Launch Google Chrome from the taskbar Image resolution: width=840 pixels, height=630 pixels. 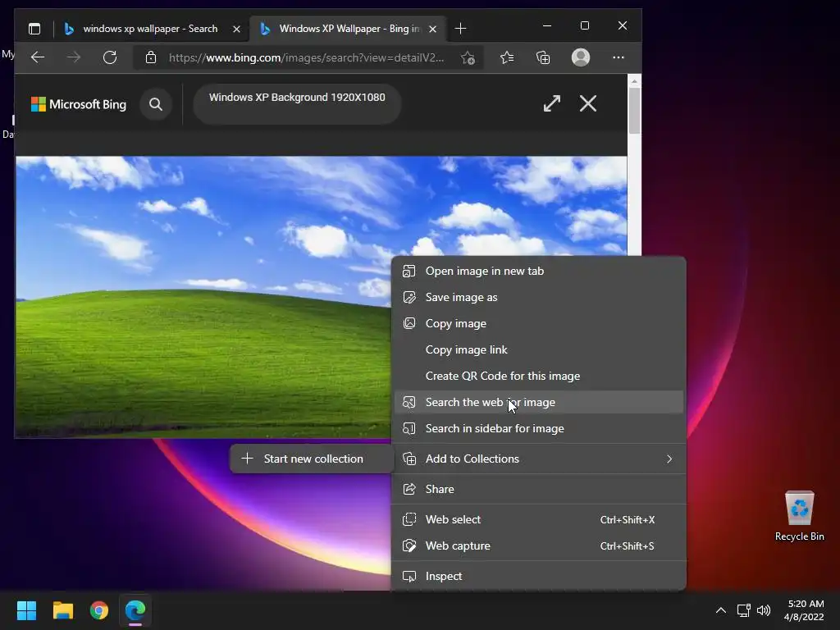(99, 610)
